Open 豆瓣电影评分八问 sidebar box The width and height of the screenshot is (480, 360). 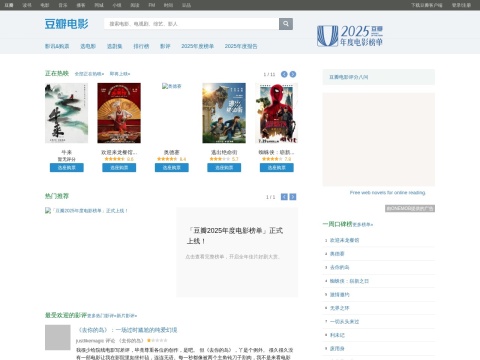coord(379,77)
